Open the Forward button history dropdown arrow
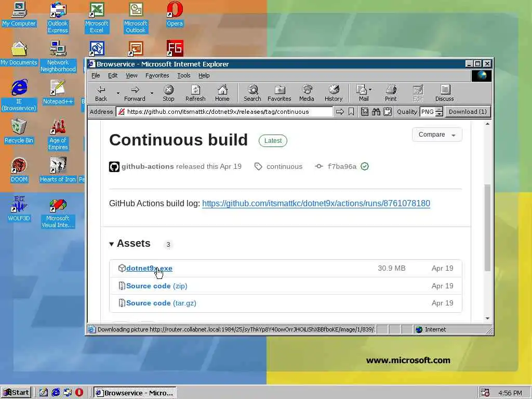The height and width of the screenshot is (399, 532). coord(152,93)
